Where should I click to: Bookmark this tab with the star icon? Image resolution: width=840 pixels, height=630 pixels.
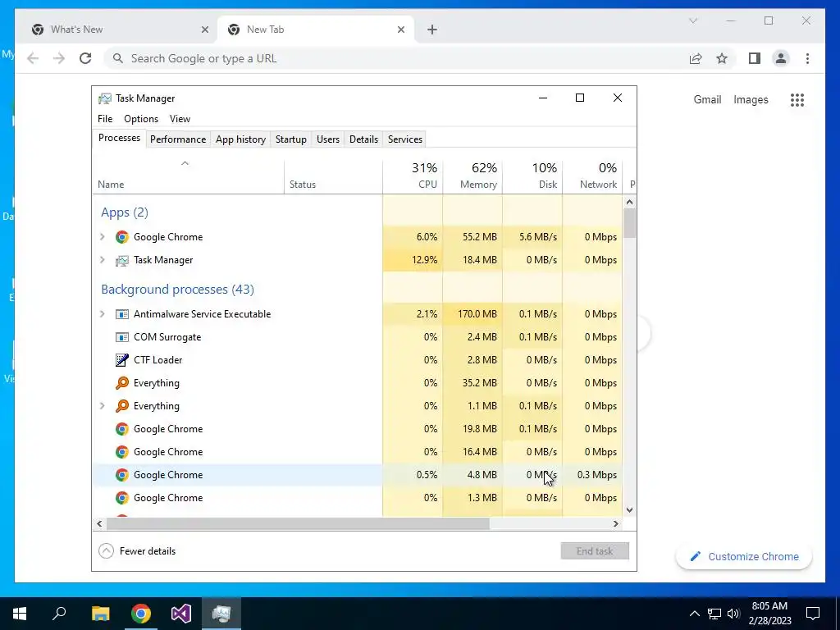pyautogui.click(x=722, y=58)
